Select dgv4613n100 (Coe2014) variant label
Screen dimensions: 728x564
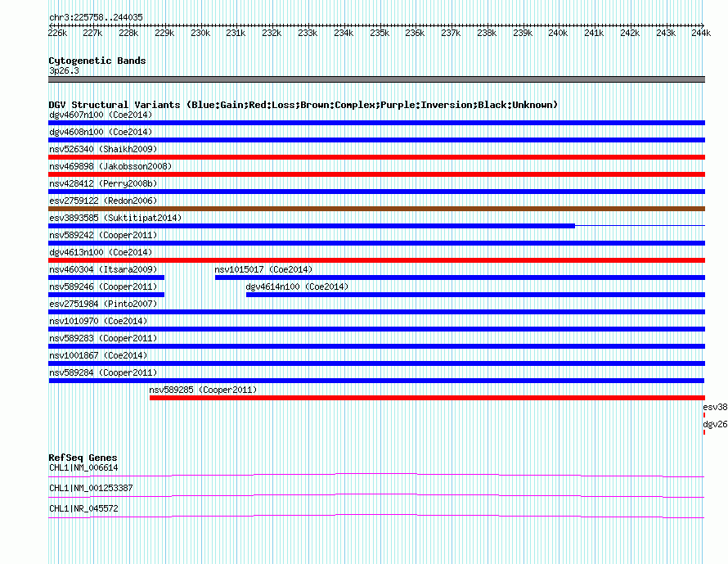pos(101,252)
